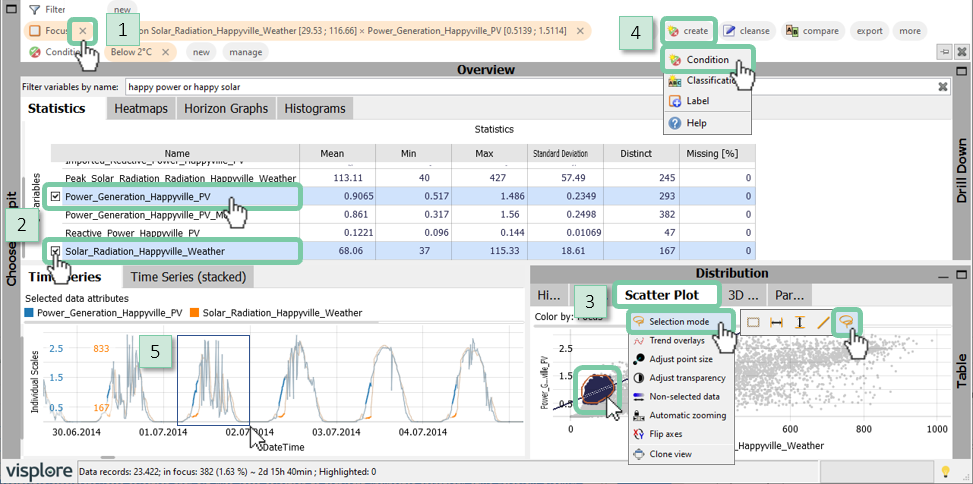973x484 pixels.
Task: Uncheck Power_Generation_Happyville_PV variable checkbox
Action: pyautogui.click(x=56, y=197)
